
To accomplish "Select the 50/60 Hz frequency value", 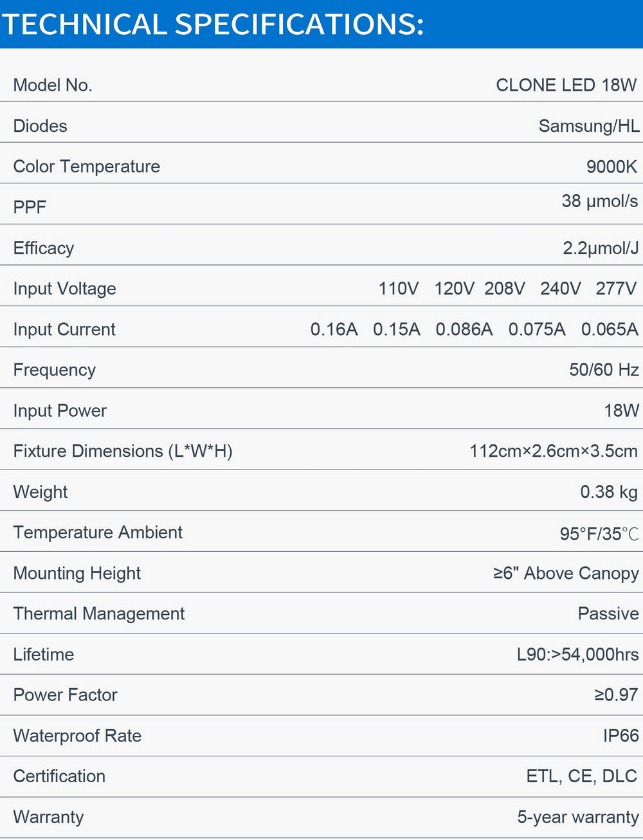I will pyautogui.click(x=604, y=370).
